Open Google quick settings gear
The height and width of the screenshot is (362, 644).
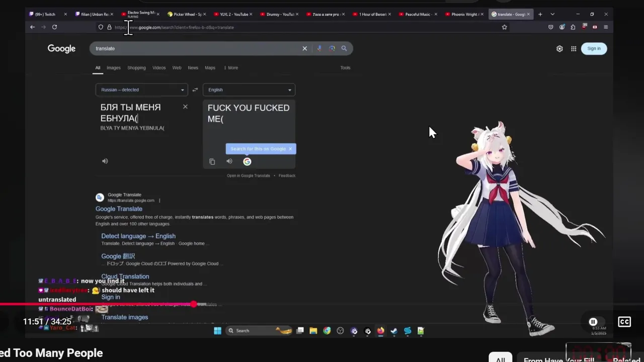pyautogui.click(x=559, y=49)
